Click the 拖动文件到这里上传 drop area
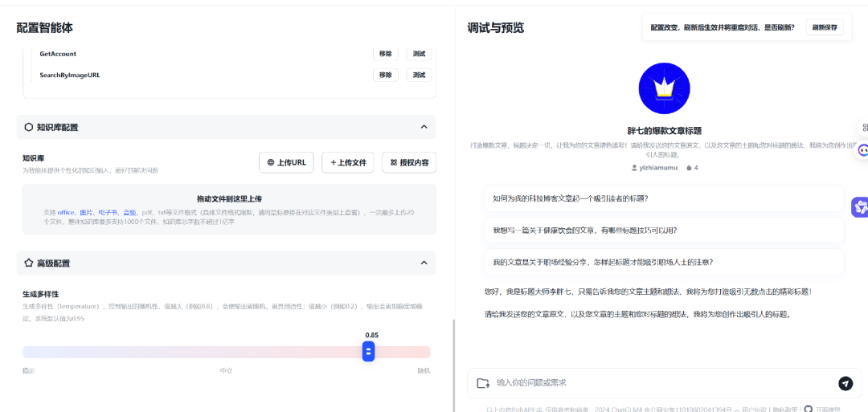Image resolution: width=868 pixels, height=412 pixels. pyautogui.click(x=229, y=209)
